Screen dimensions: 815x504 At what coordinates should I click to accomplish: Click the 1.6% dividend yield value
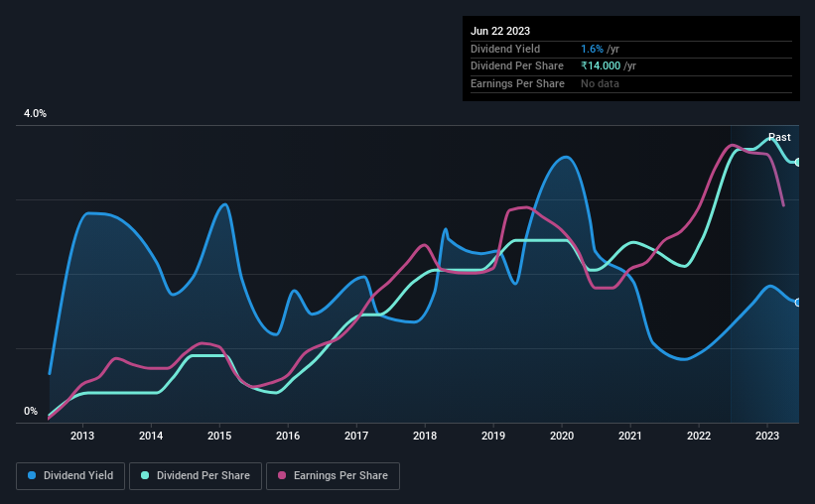pyautogui.click(x=592, y=49)
